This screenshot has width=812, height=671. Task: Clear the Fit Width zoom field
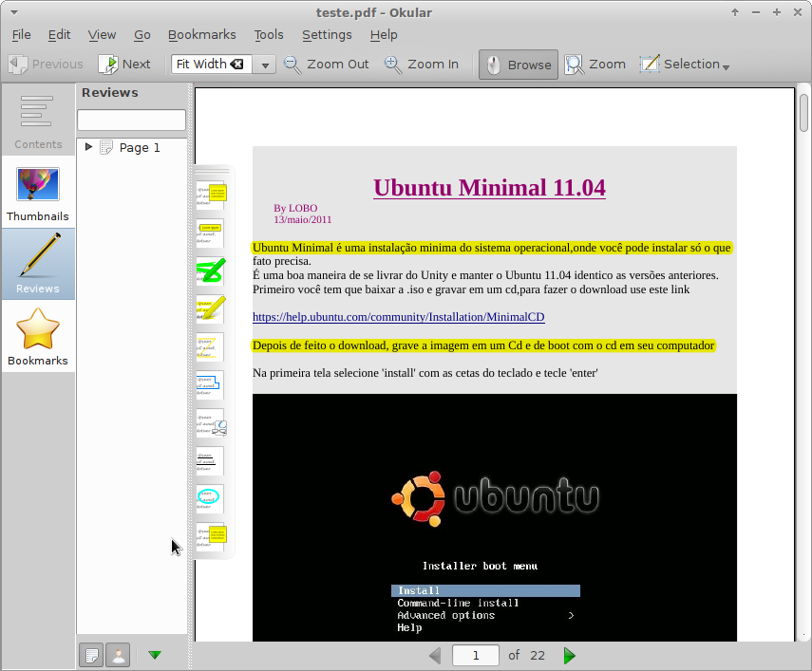[236, 65]
